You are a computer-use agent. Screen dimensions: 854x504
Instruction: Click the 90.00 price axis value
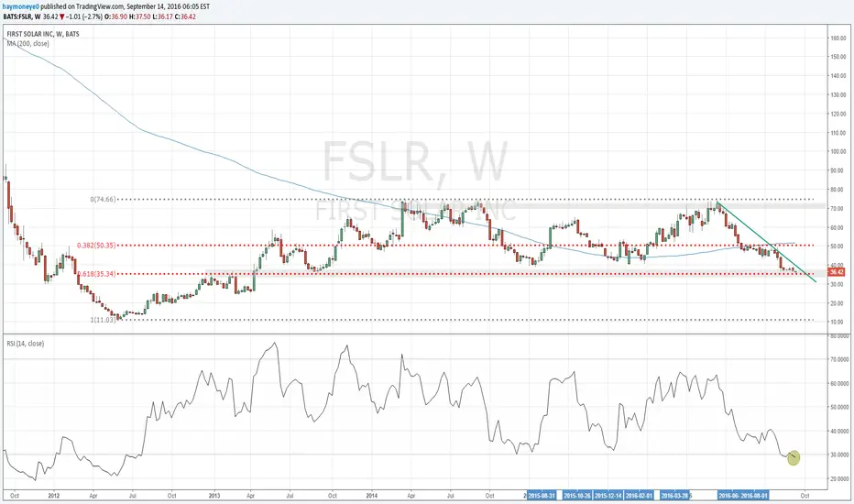[838, 170]
